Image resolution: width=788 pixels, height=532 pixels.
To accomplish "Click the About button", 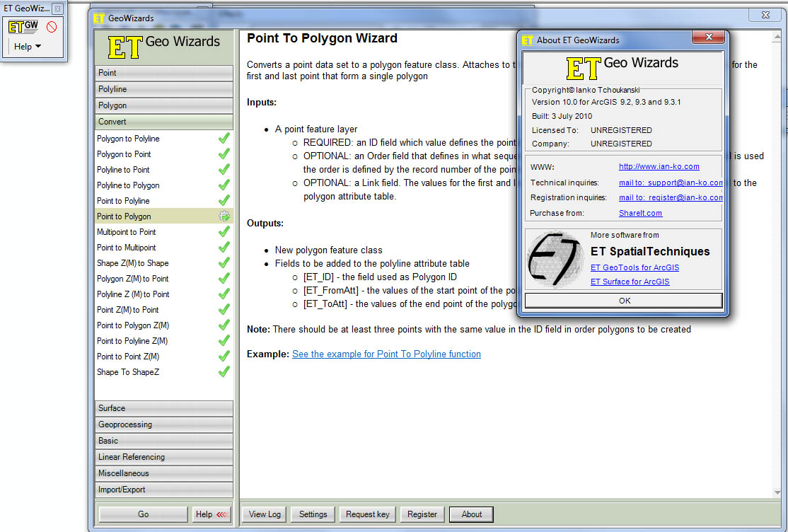I will click(471, 514).
